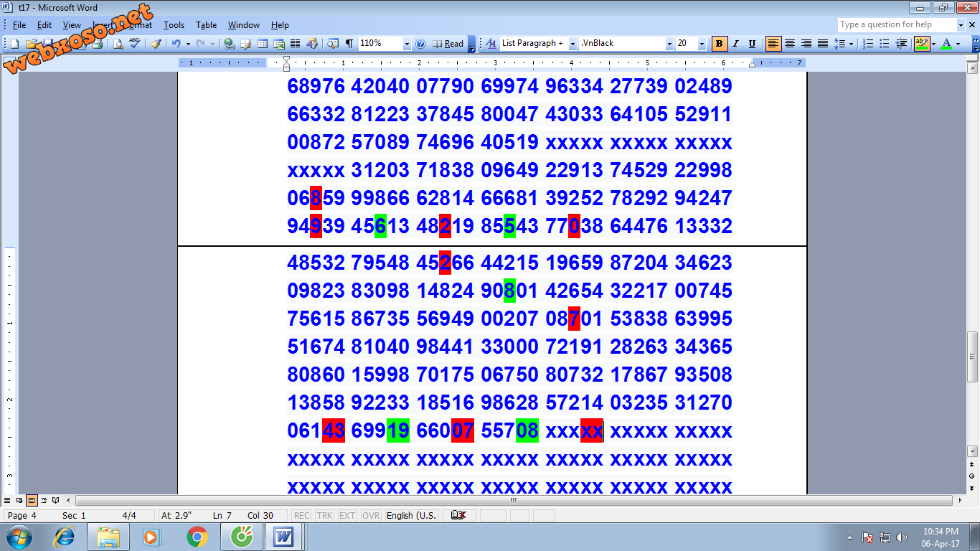Click in the Type a question field
This screenshot has height=551, width=980.
897,24
